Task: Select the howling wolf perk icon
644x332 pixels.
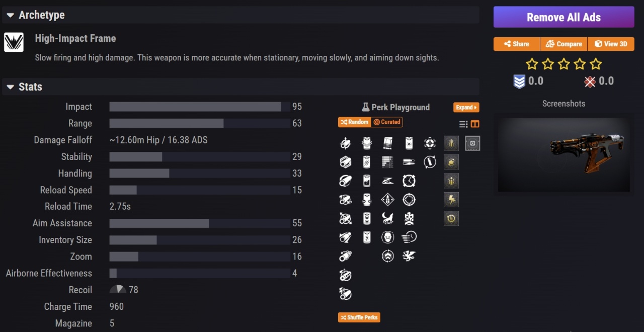Action: click(x=387, y=218)
